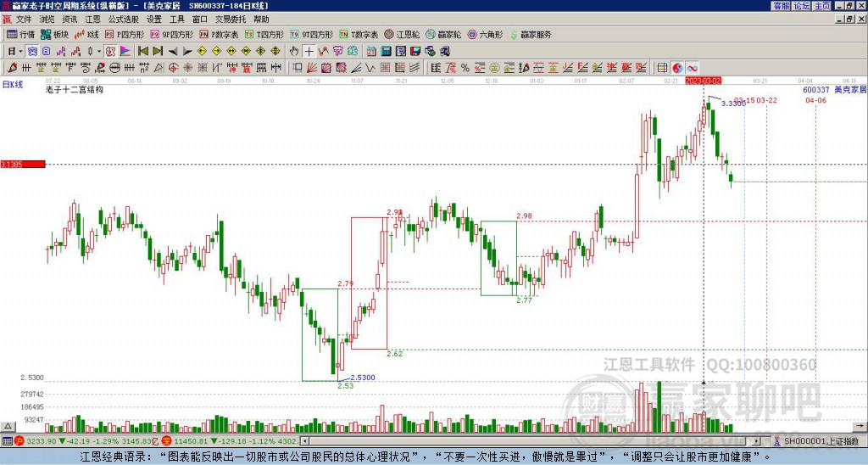868x465 pixels.
Task: Click the K线 candlestick toolbar button
Action: [x=86, y=34]
